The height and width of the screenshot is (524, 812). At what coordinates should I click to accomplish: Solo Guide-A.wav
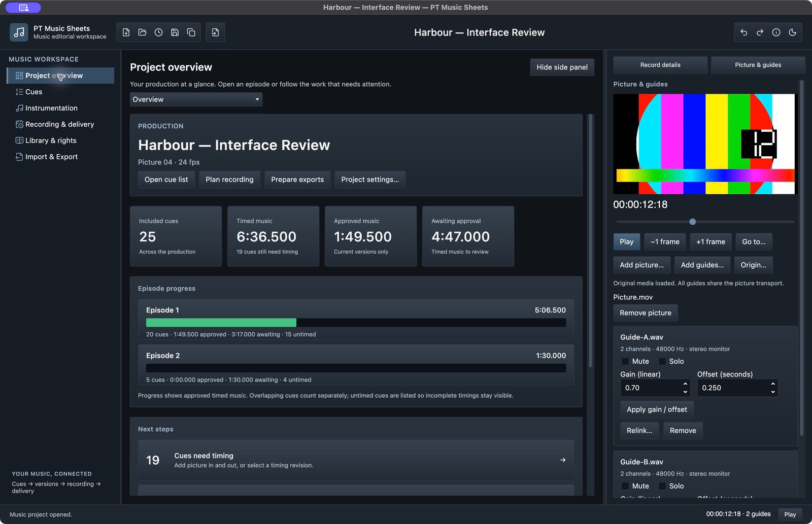click(x=662, y=361)
